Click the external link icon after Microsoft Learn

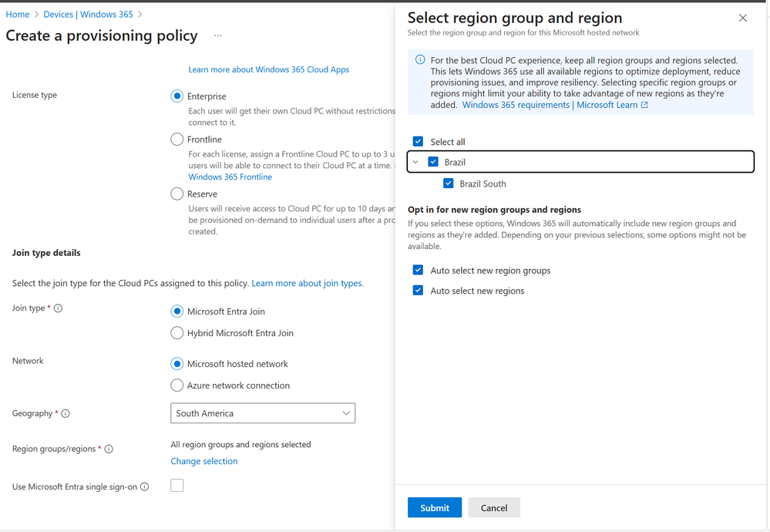644,105
